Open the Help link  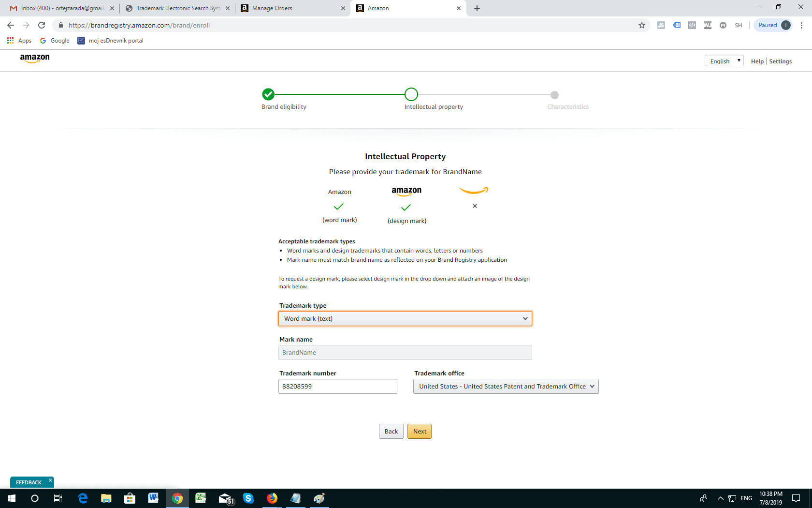[x=757, y=61]
